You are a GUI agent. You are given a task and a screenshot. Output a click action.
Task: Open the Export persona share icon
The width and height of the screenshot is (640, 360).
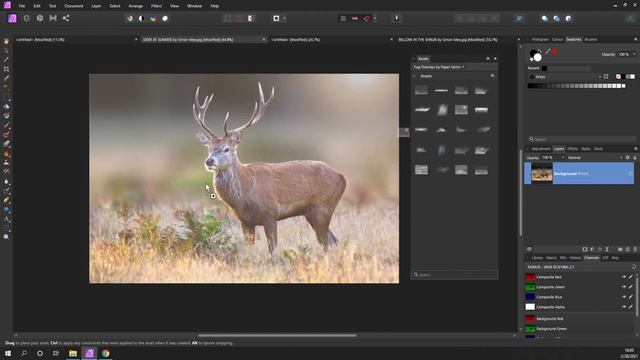pyautogui.click(x=66, y=18)
